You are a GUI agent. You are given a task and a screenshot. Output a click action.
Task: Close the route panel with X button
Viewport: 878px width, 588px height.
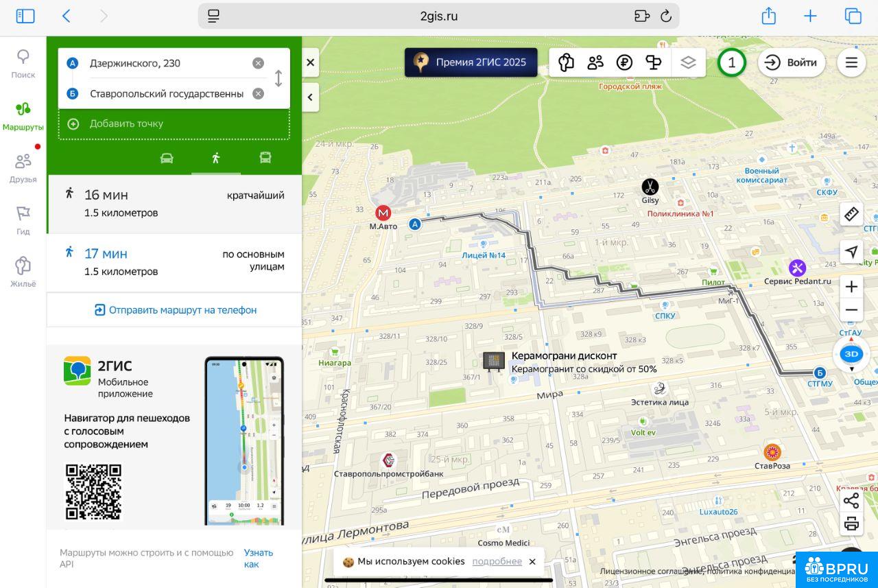pyautogui.click(x=310, y=62)
